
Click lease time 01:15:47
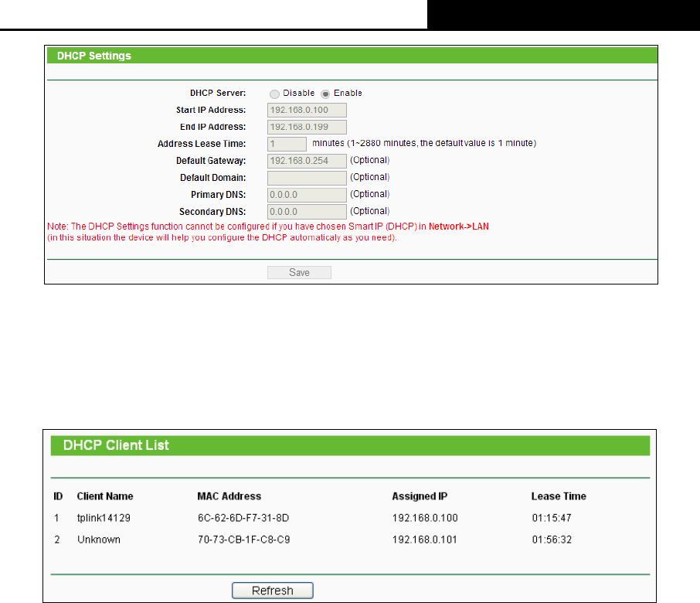click(552, 518)
